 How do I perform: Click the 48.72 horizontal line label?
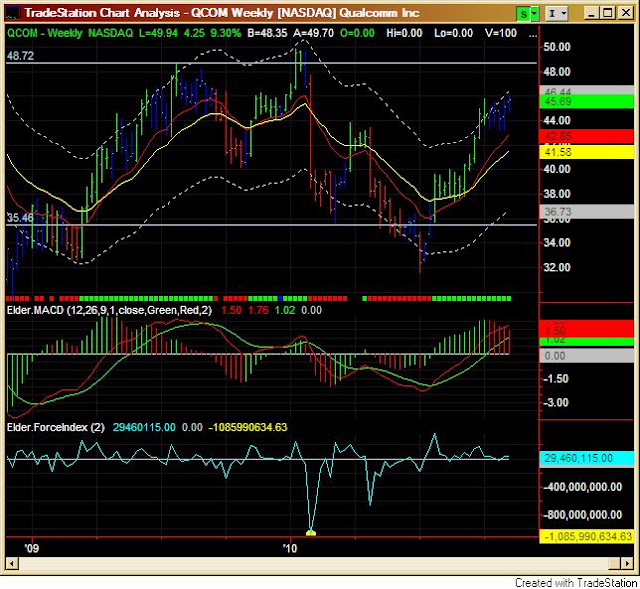coord(20,56)
